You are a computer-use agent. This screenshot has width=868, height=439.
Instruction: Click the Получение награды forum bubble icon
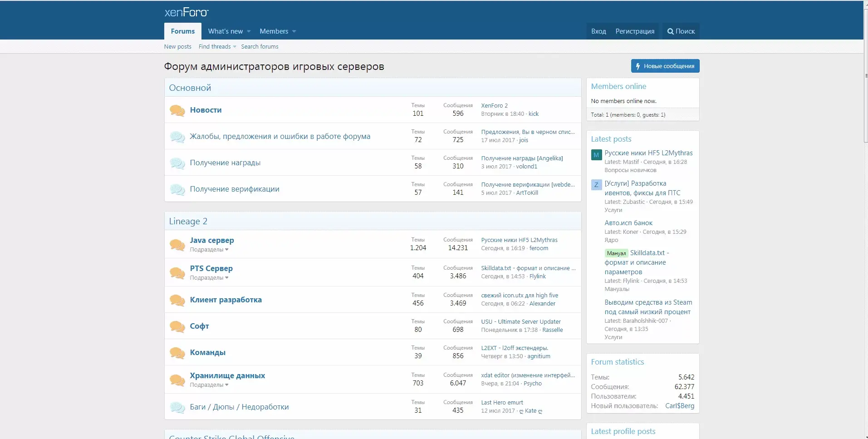point(177,163)
